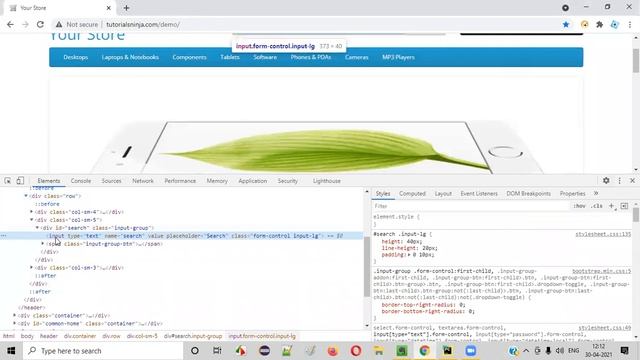Screen dimensions: 640x360
Task: Click MP3 Players navbar link
Action: pos(398,57)
